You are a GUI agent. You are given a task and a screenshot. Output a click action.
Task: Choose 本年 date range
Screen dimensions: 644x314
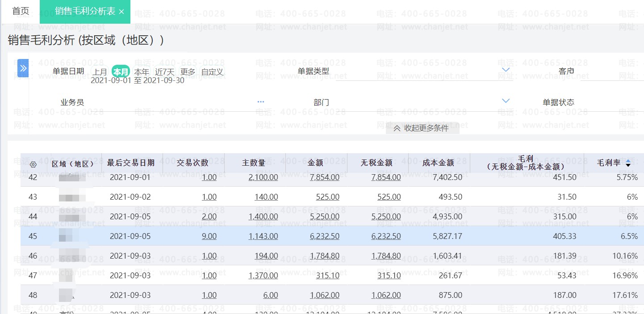pyautogui.click(x=142, y=72)
